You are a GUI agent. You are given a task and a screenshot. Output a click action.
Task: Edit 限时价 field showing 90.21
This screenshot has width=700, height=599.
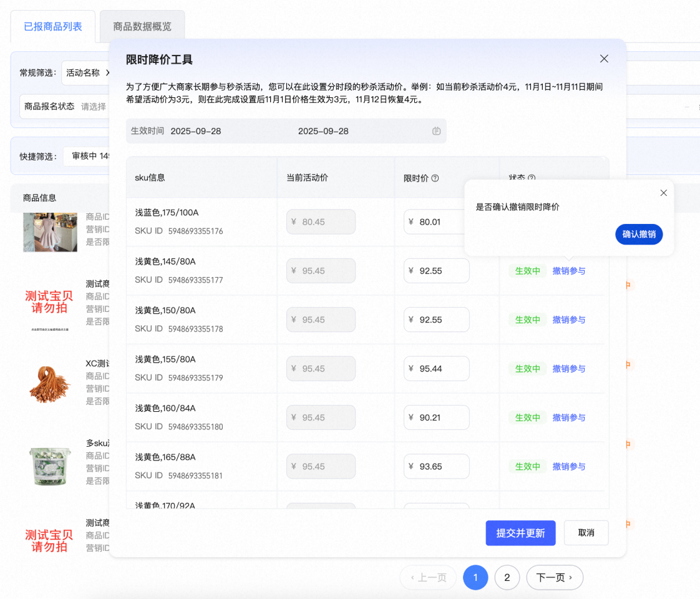(x=437, y=417)
